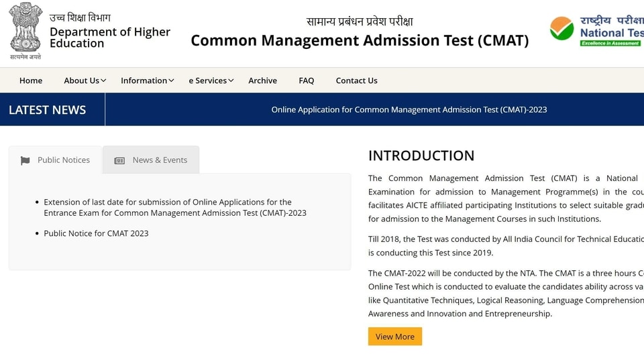644x362 pixels.
Task: Click the flag icon beside Public Notices
Action: click(x=25, y=160)
